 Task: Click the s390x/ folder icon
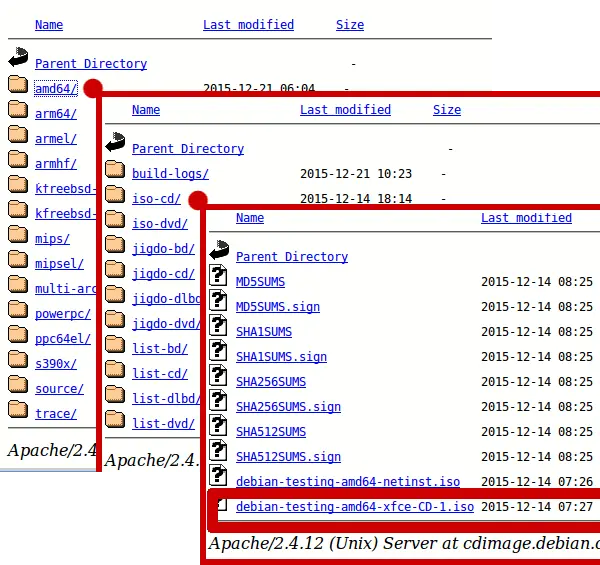(18, 360)
